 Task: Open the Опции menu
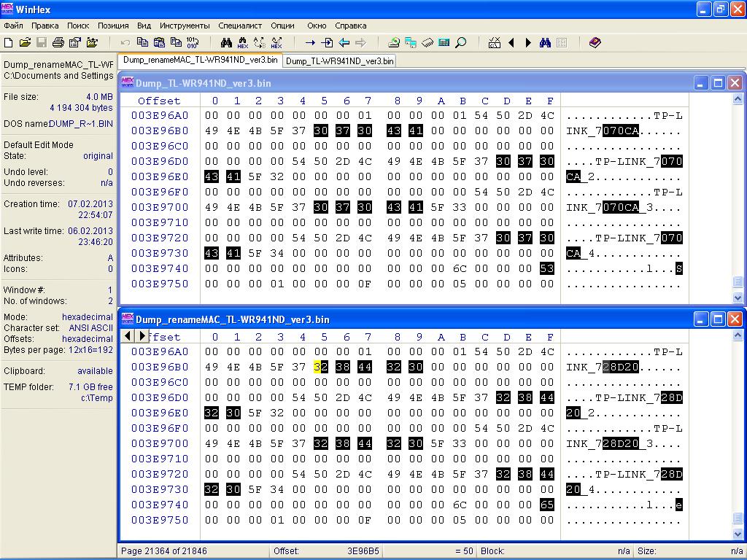282,26
